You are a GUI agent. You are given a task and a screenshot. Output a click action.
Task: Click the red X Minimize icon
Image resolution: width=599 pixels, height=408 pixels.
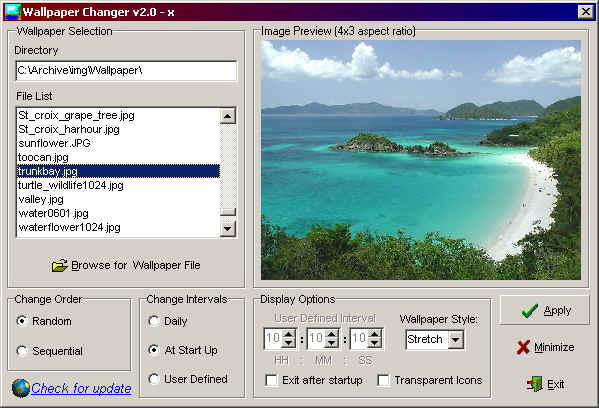[523, 347]
